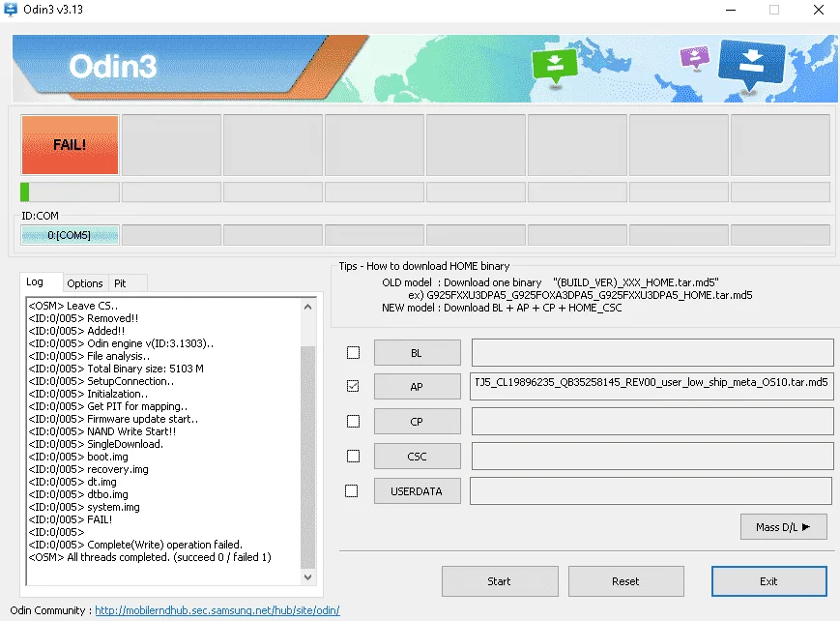The height and width of the screenshot is (621, 840).
Task: Click the log scrollbar up arrow
Action: pyautogui.click(x=307, y=307)
